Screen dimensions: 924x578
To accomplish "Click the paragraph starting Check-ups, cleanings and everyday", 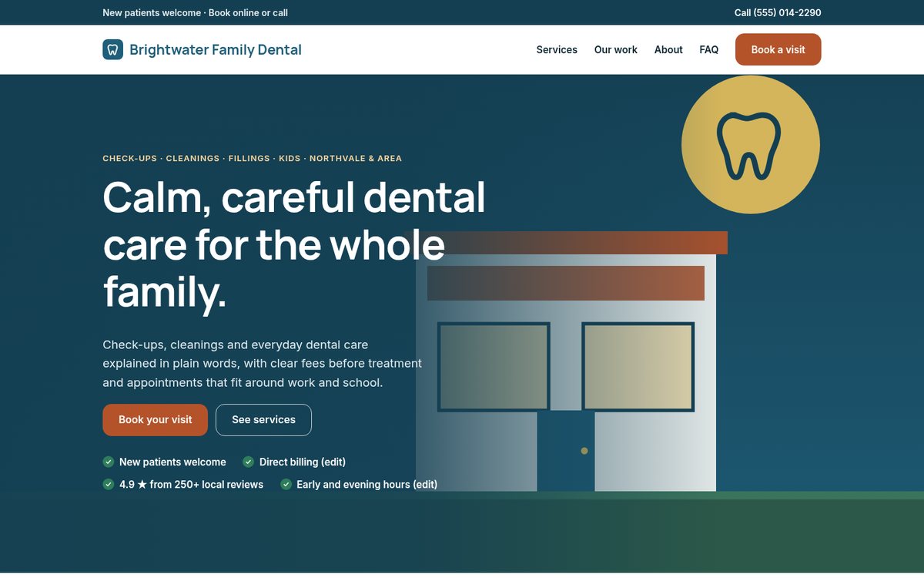I will pos(263,363).
